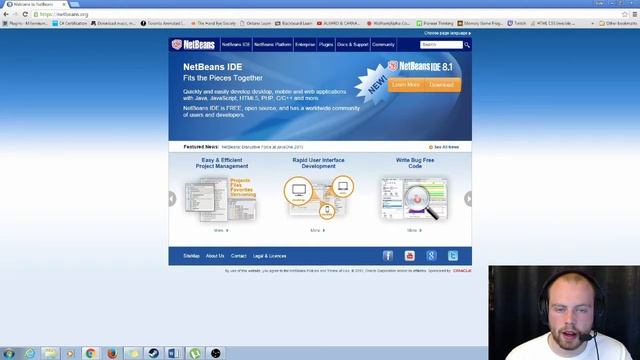Expand Choose page language

click(x=447, y=33)
